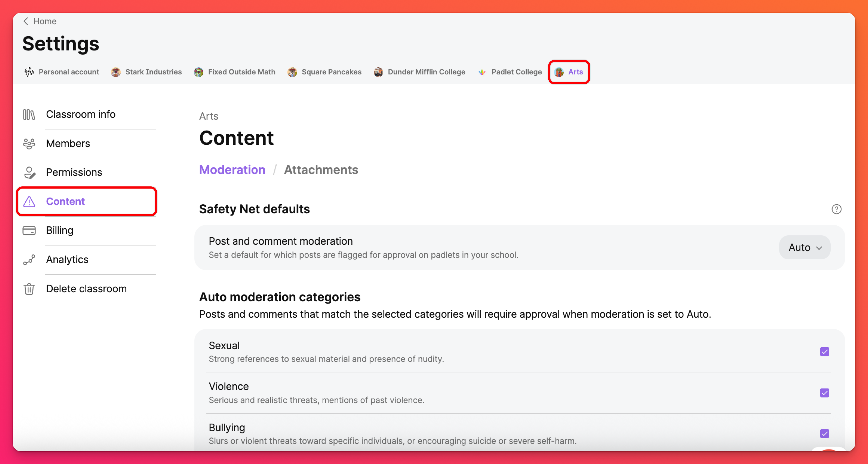Click the Billing credit card icon

tap(29, 231)
